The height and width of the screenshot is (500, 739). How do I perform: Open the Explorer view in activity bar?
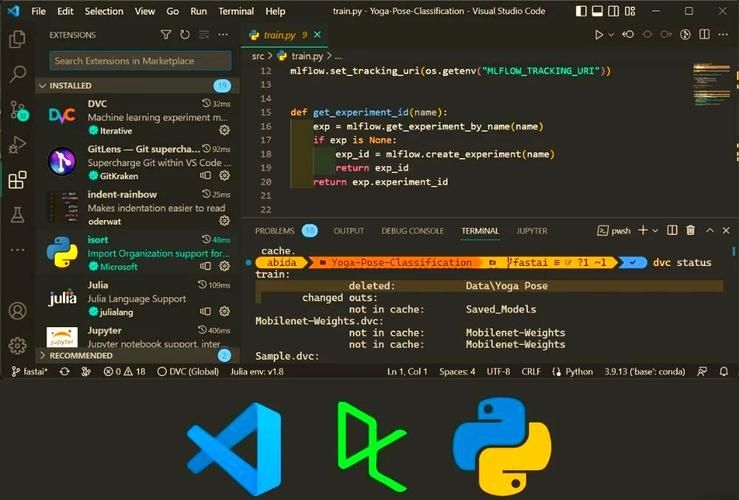17,39
